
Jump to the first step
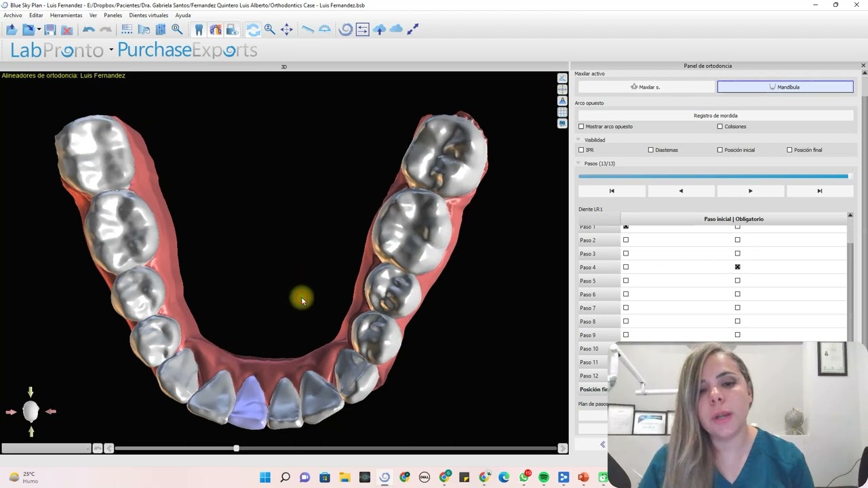tap(612, 191)
